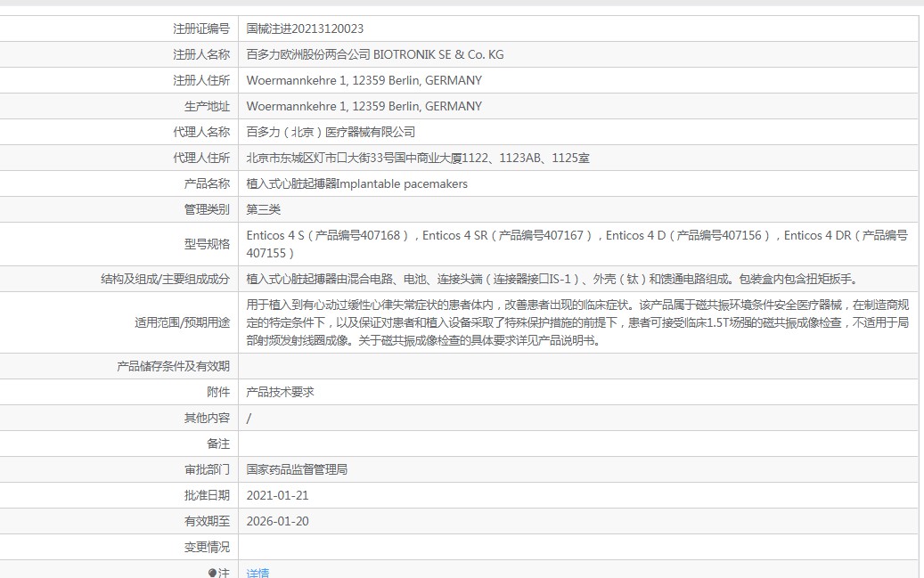Click the 有效期至 label
The image size is (924, 578).
[x=207, y=522]
